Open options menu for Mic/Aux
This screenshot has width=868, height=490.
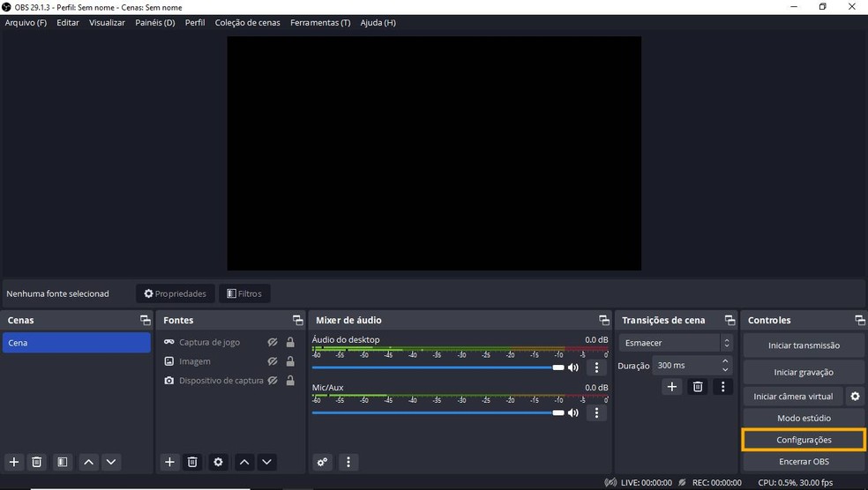[596, 412]
